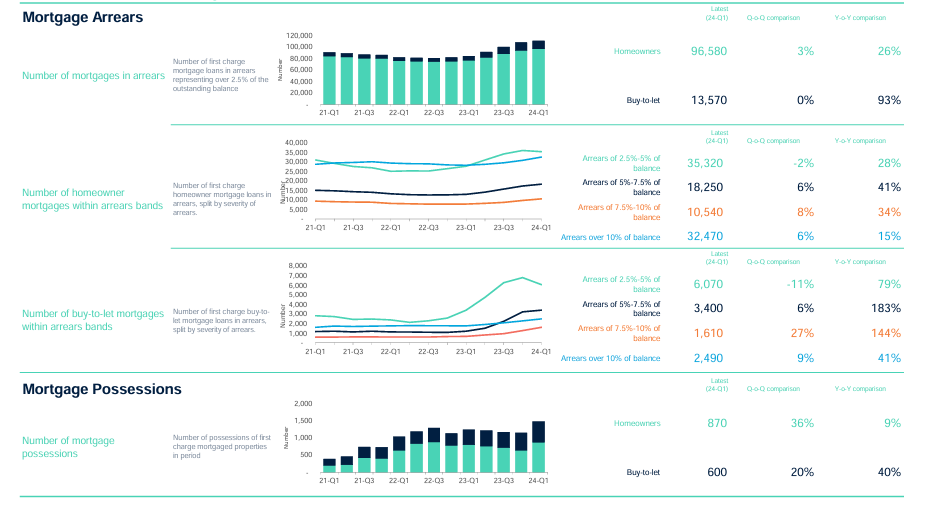
Task: Select buy-to-let arrears value 13,570
Action: point(709,100)
